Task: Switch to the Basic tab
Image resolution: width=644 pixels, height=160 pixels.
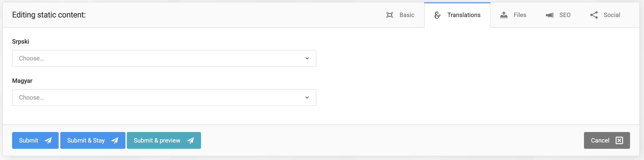Action: pyautogui.click(x=406, y=15)
